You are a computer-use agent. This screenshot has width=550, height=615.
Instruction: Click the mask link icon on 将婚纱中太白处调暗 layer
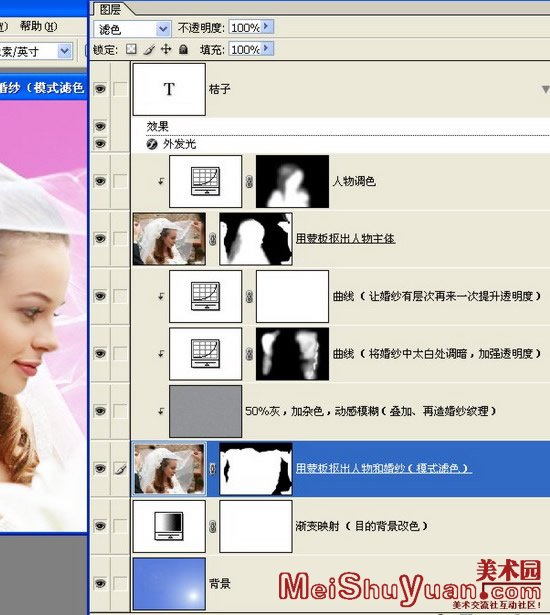[x=249, y=354]
